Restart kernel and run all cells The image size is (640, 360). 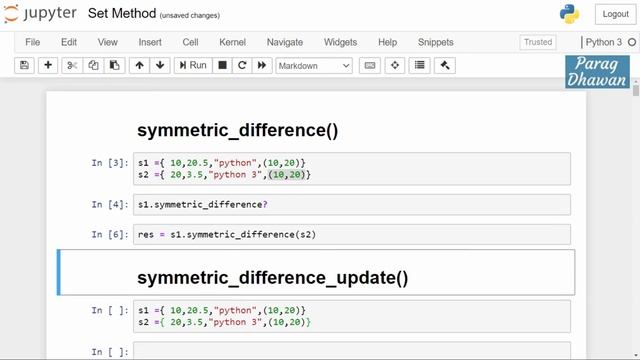coord(262,65)
